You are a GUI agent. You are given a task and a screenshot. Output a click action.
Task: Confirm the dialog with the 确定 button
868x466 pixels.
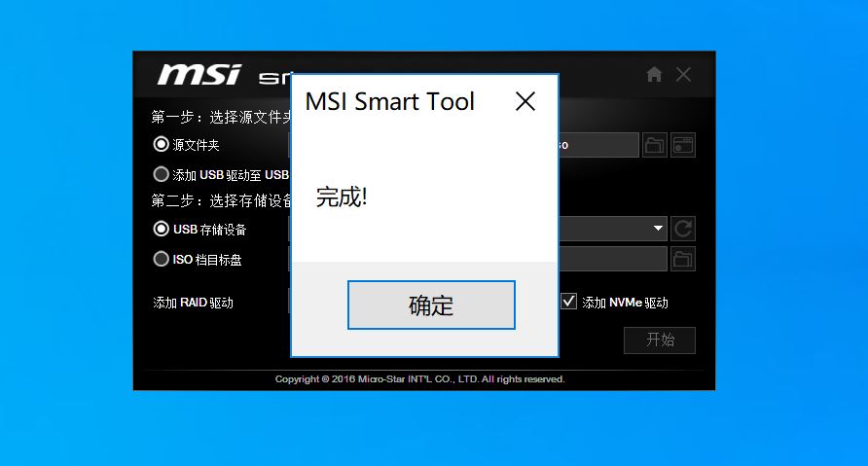pyautogui.click(x=431, y=305)
